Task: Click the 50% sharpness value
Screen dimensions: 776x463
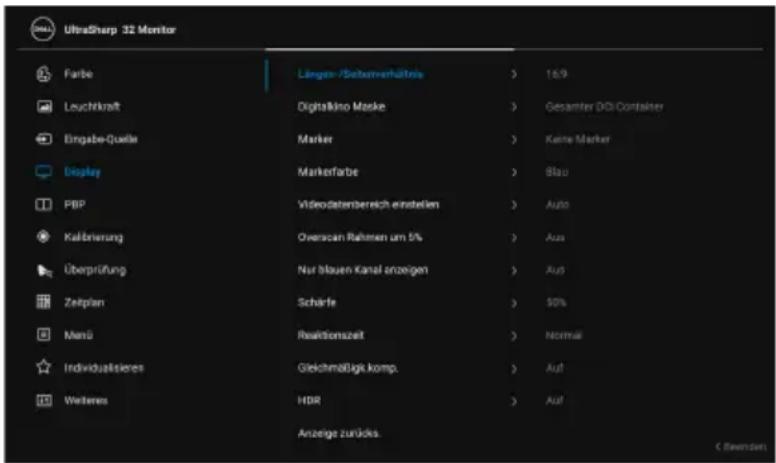Action: coord(556,303)
